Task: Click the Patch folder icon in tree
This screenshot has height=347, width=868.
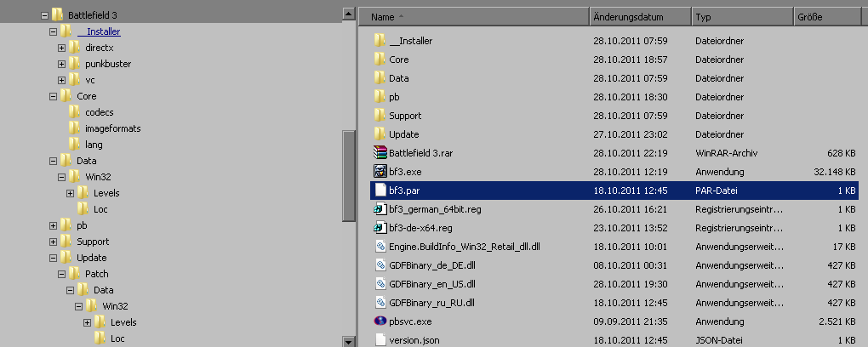Action: pyautogui.click(x=75, y=273)
